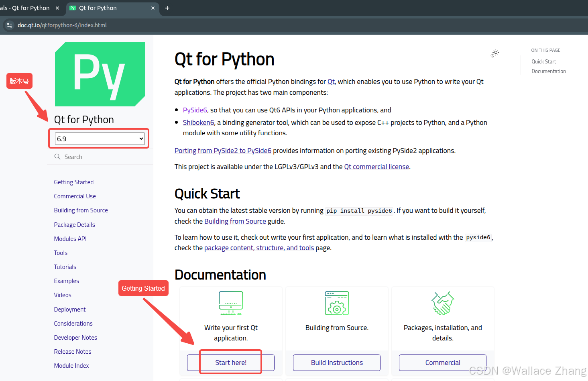This screenshot has width=588, height=381.
Task: Click the Documentation heading
Action: 220,275
